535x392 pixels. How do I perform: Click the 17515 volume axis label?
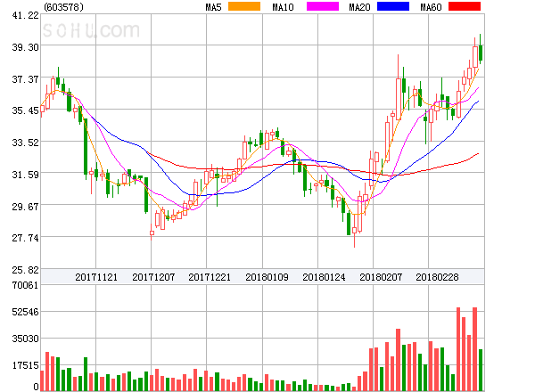25,365
